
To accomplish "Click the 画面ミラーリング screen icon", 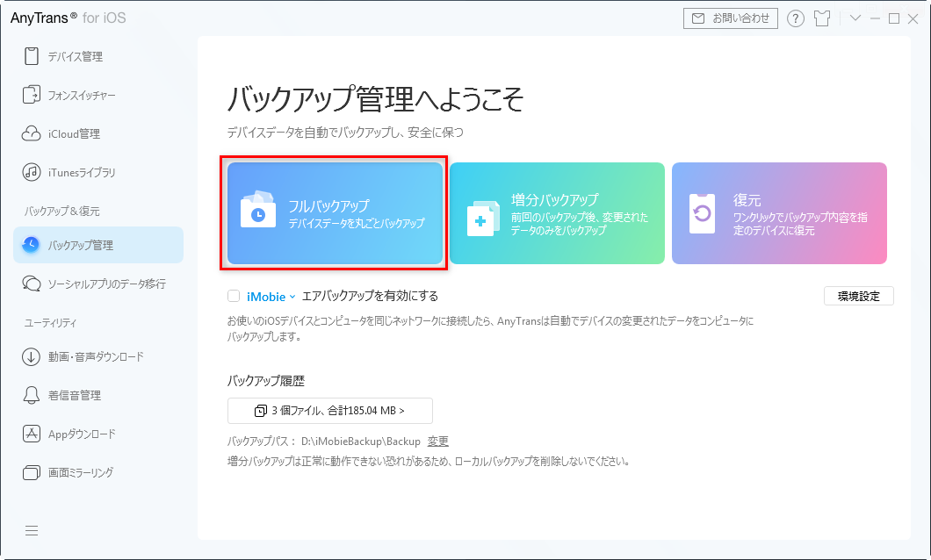I will click(x=32, y=472).
